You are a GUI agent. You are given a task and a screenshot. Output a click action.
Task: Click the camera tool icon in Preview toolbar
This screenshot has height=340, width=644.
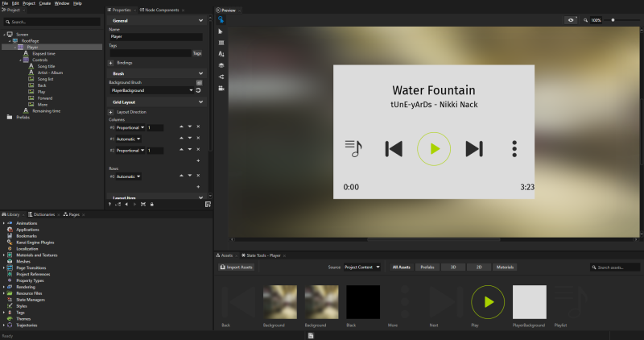(221, 88)
